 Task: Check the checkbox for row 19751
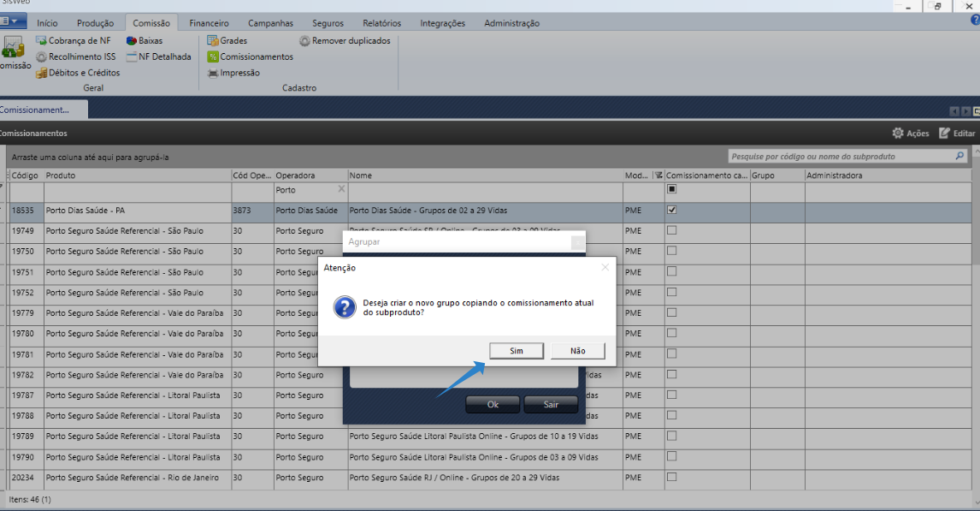(x=672, y=271)
